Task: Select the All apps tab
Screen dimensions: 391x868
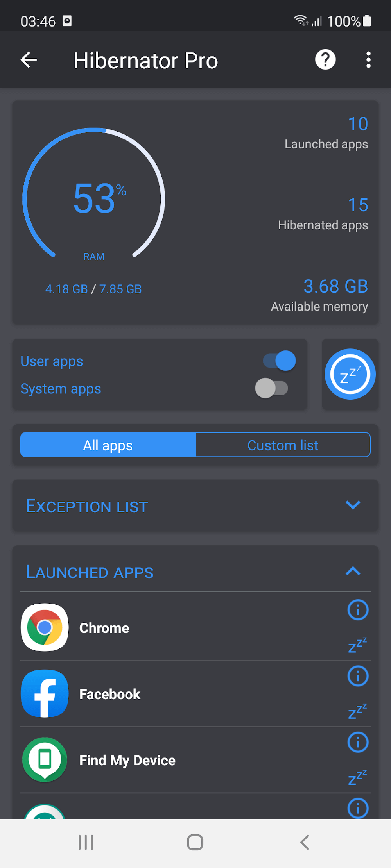Action: (x=108, y=445)
